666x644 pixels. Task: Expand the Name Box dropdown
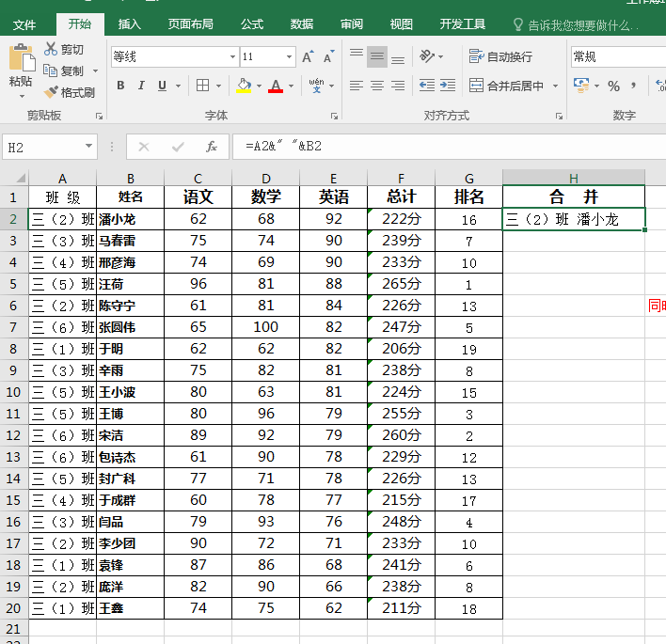[x=88, y=146]
